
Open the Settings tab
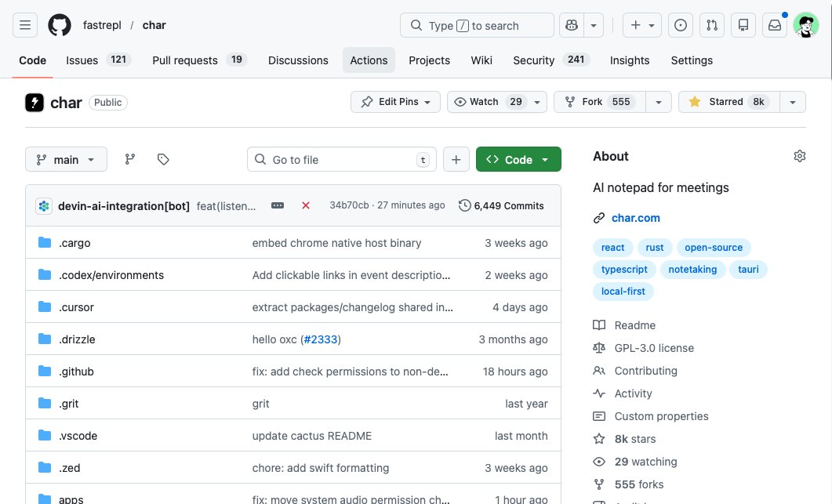(692, 60)
